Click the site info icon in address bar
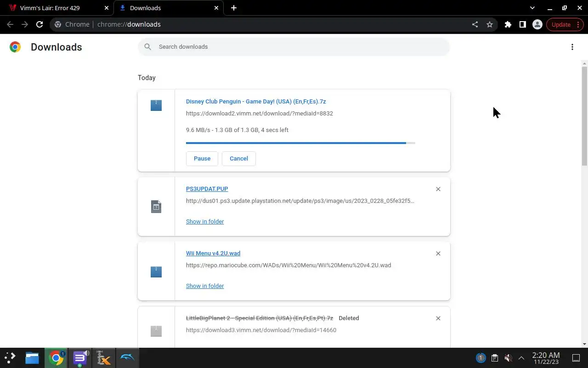Image resolution: width=588 pixels, height=368 pixels. [58, 24]
